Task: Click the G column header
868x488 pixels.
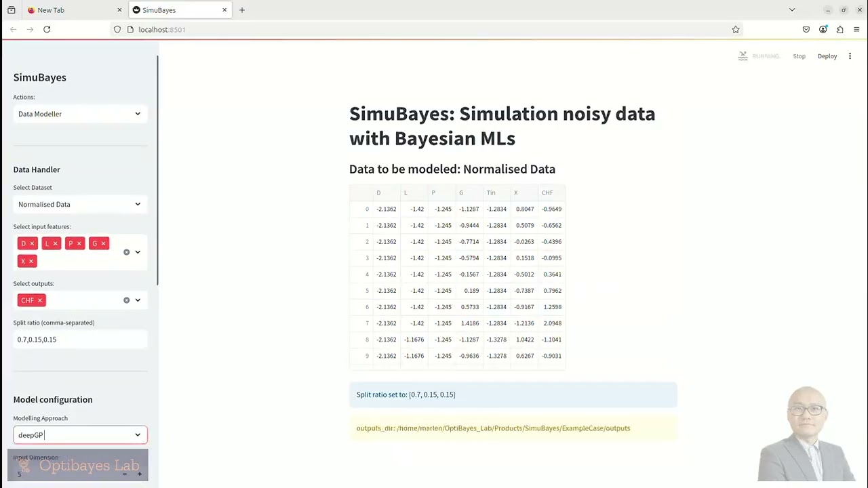Action: 469,192
